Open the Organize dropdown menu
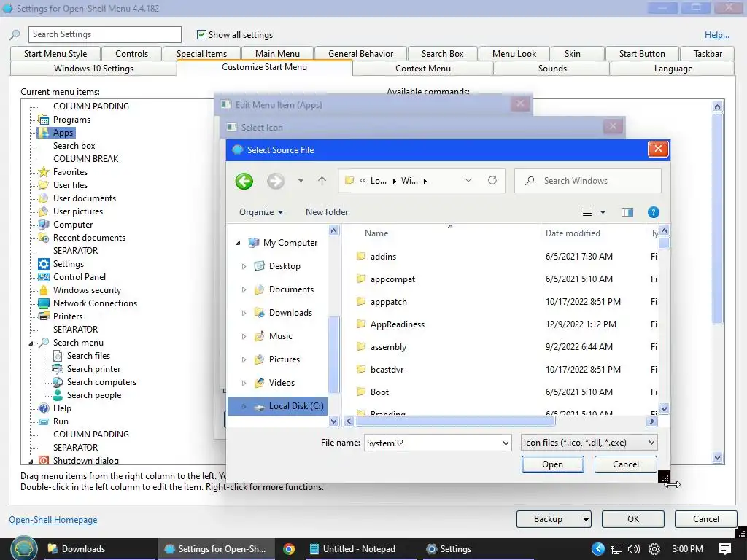This screenshot has height=560, width=747. [261, 212]
